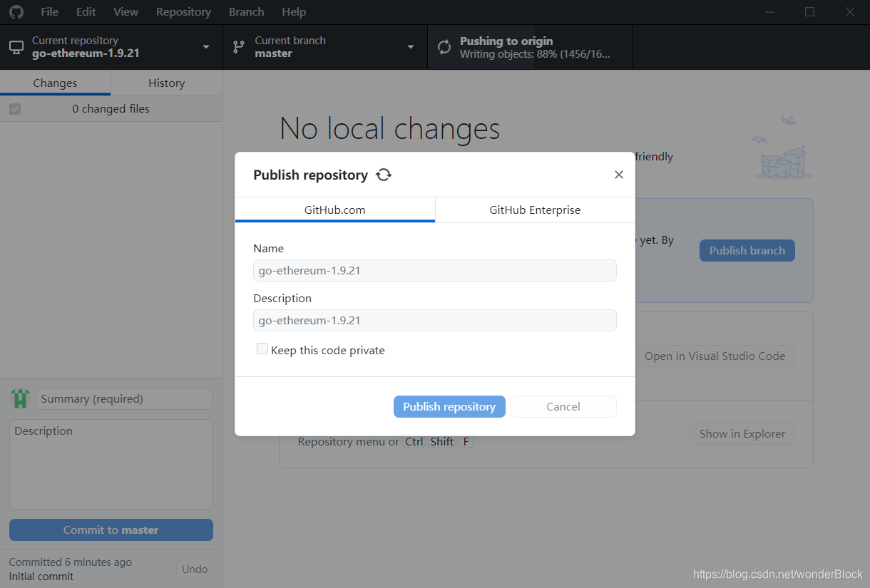Open the Help menu

click(294, 12)
